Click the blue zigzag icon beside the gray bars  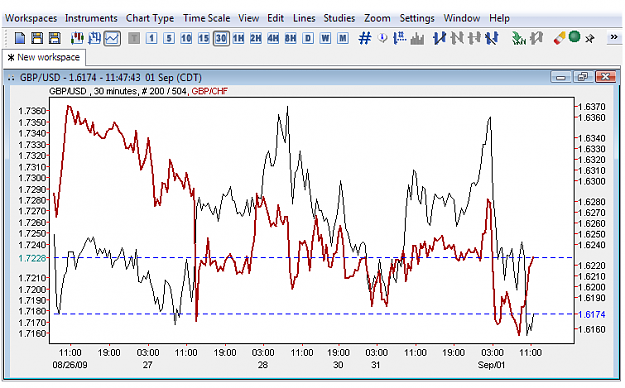click(492, 38)
